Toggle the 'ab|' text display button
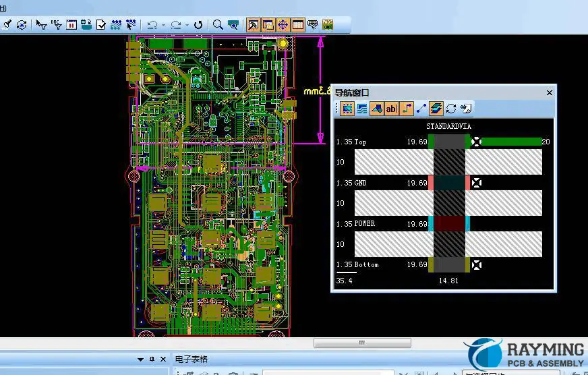Image resolution: width=588 pixels, height=375 pixels. click(392, 109)
